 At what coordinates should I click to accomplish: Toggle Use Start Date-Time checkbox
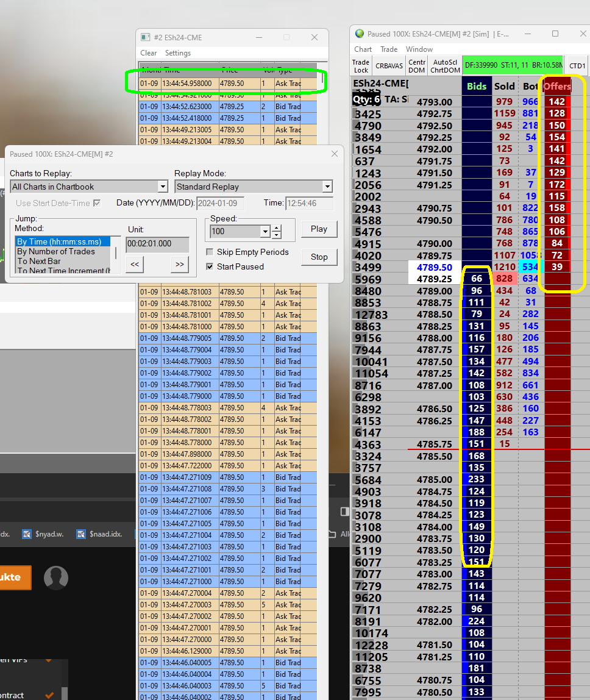point(97,203)
